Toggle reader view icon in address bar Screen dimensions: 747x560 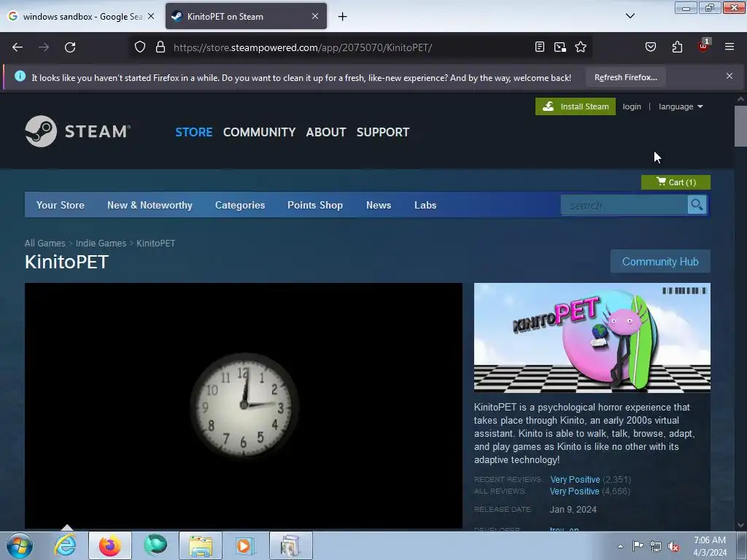point(539,47)
